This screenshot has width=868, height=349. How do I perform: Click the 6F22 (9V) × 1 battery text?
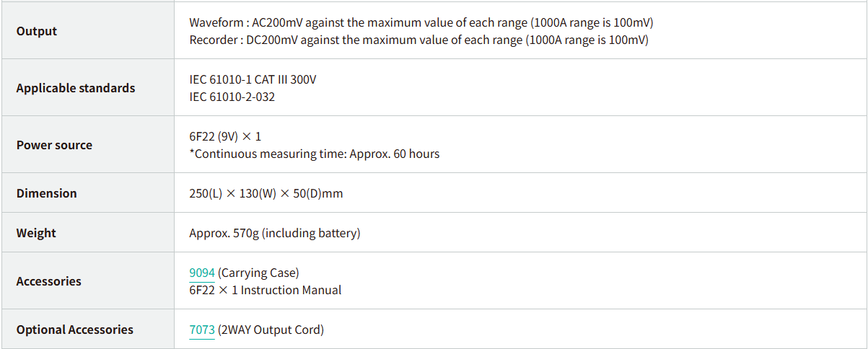click(x=225, y=136)
